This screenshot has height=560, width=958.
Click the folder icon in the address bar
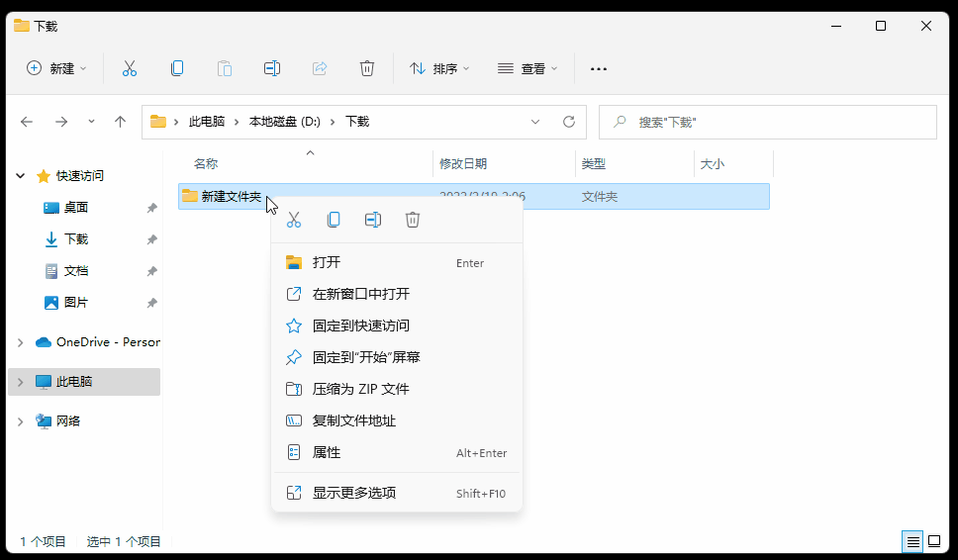158,122
